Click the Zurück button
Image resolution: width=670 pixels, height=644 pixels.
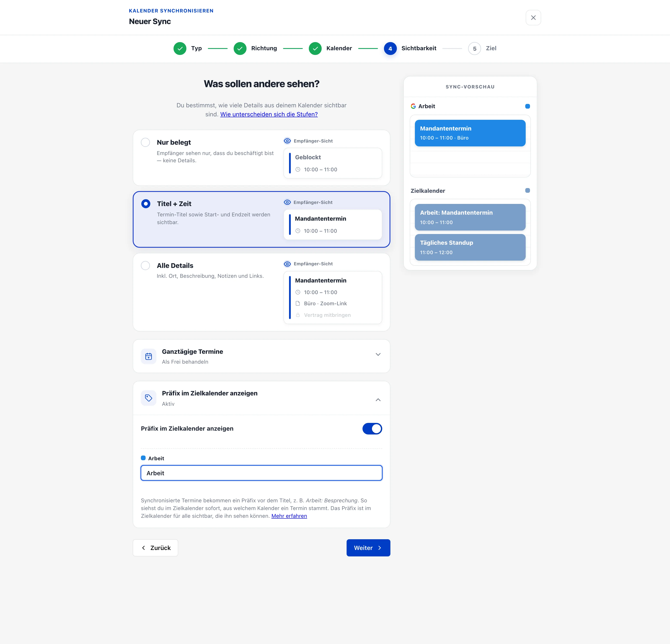click(155, 548)
